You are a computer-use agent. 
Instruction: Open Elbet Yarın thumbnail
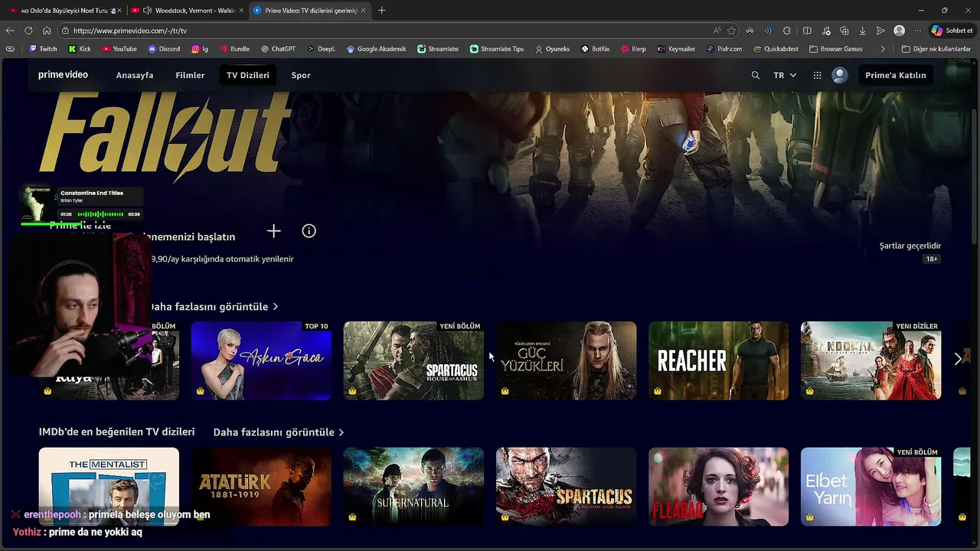click(x=871, y=487)
